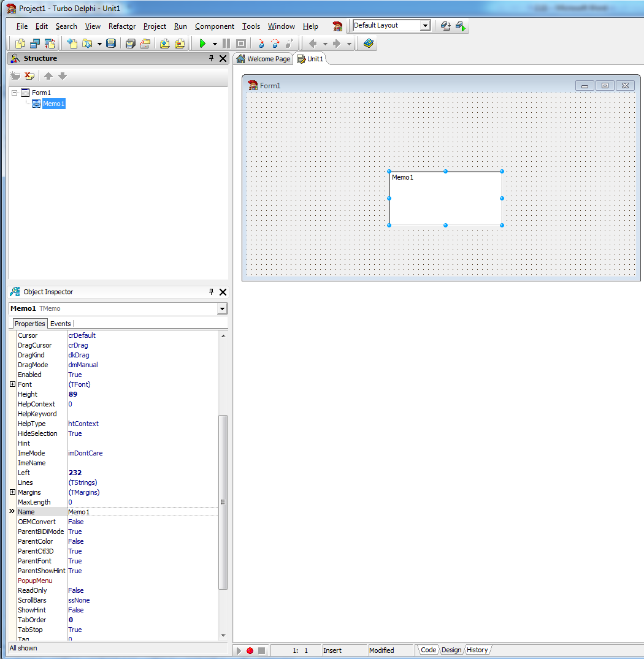The image size is (644, 659).
Task: Click the View Unit toolbar icon
Action: [20, 44]
